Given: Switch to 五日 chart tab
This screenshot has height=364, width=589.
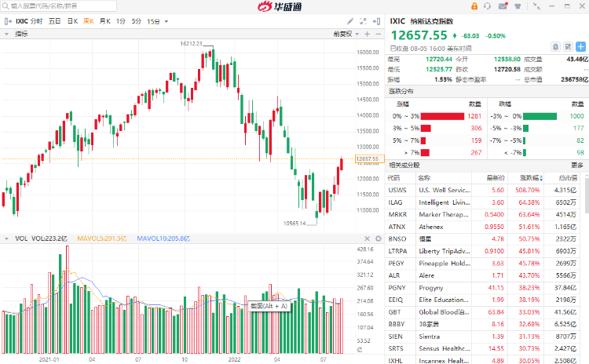Looking at the screenshot, I should pos(54,21).
